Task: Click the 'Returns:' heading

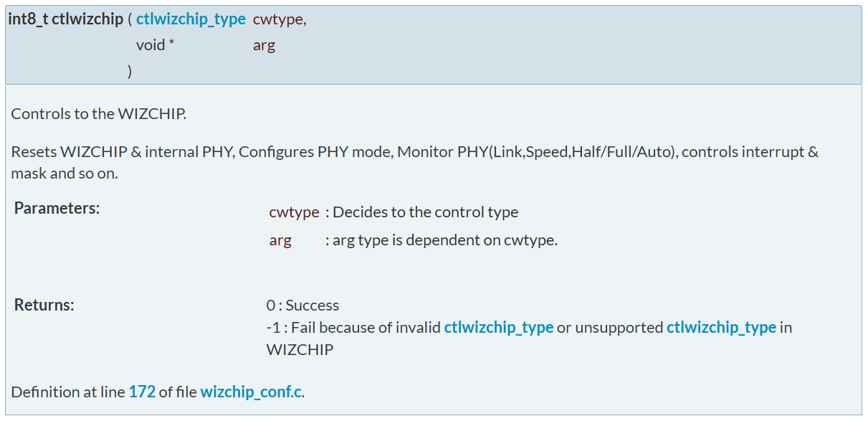Action: [44, 305]
